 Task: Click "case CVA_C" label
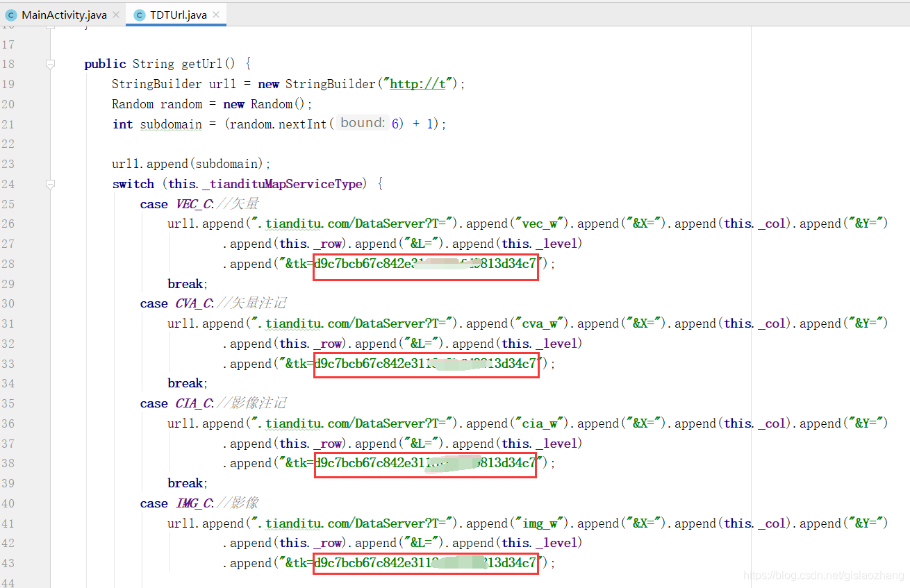point(177,303)
